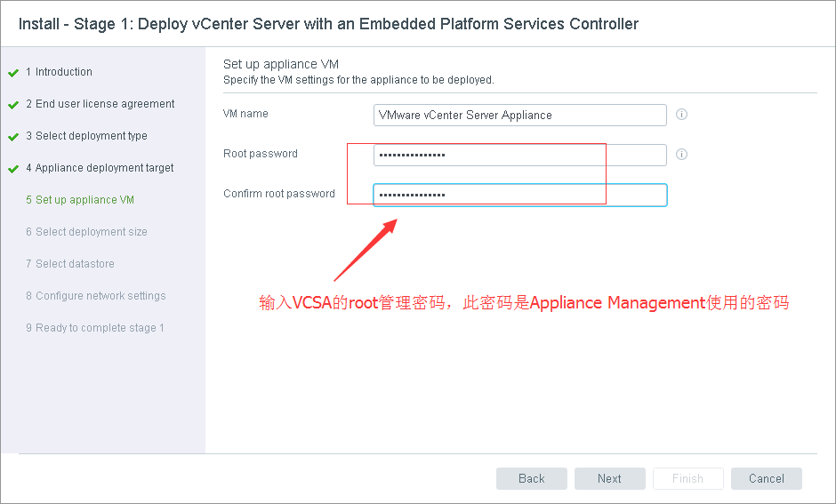This screenshot has height=504, width=836.
Task: Click the 'VM name' label
Action: [x=245, y=114]
